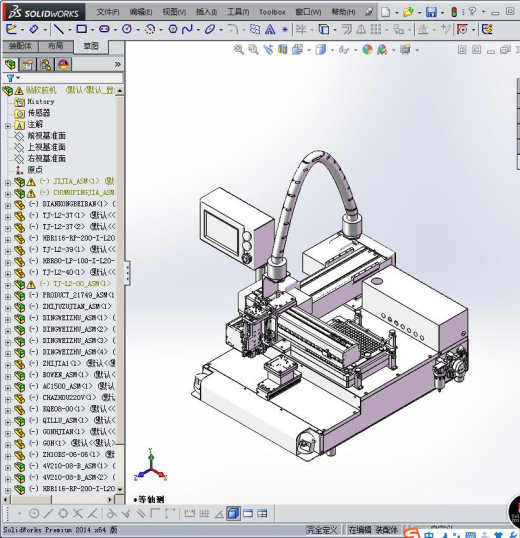
Task: Toggle the shaded display mode button in bottom bar
Action: (233, 513)
